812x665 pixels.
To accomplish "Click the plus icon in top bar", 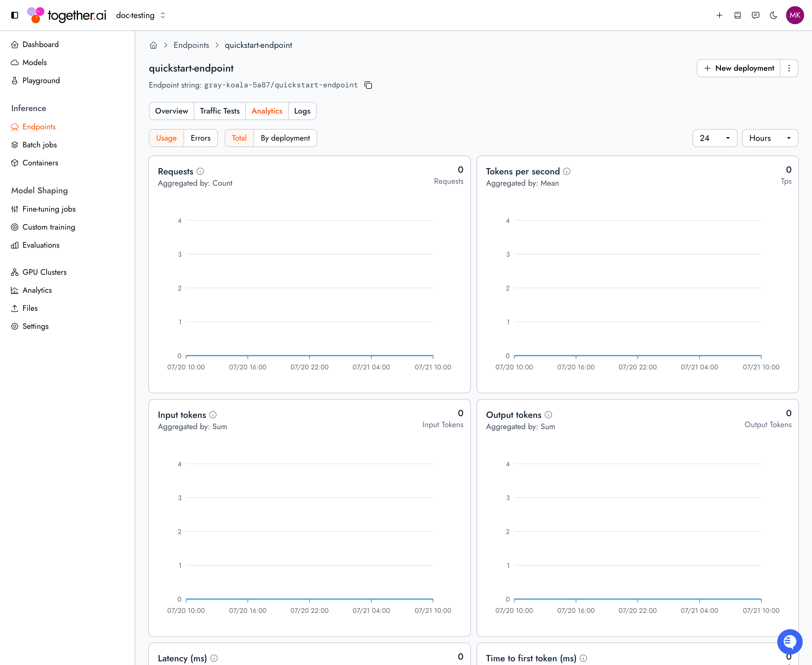I will 719,15.
